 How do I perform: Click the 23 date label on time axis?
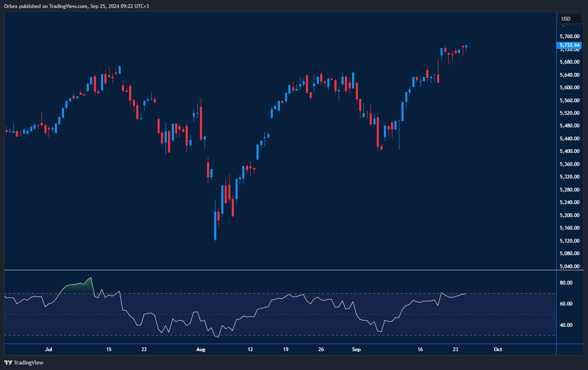tap(456, 349)
